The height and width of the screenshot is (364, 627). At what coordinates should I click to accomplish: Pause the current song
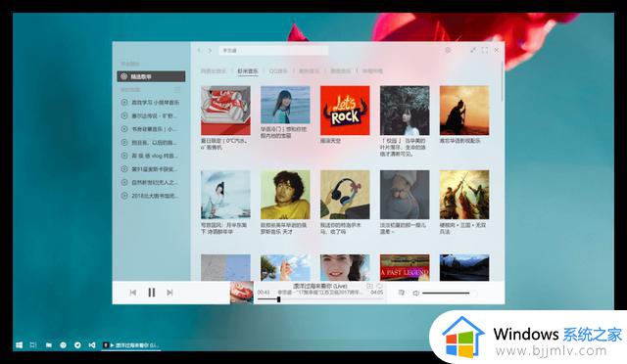[x=152, y=293]
